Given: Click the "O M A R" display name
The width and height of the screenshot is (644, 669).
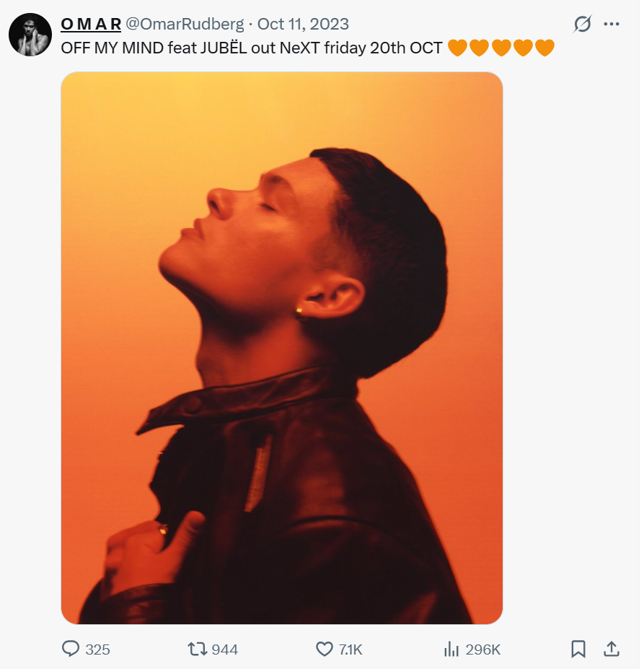Looking at the screenshot, I should pyautogui.click(x=91, y=25).
